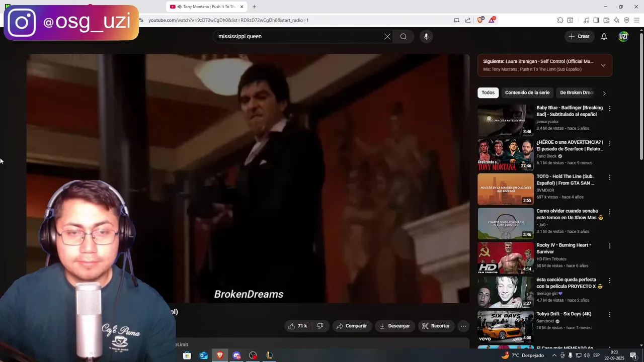The width and height of the screenshot is (644, 362).
Task: Click the Recortar clip button
Action: 436,326
